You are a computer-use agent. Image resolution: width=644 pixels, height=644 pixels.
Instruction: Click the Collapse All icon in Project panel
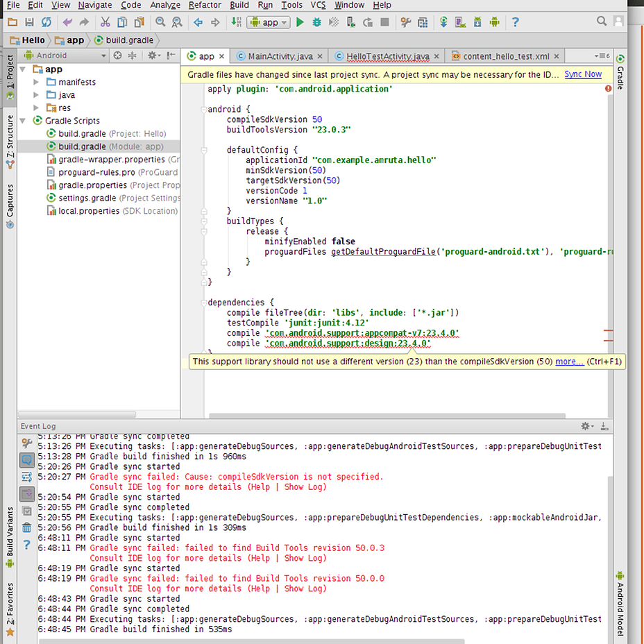pyautogui.click(x=133, y=56)
